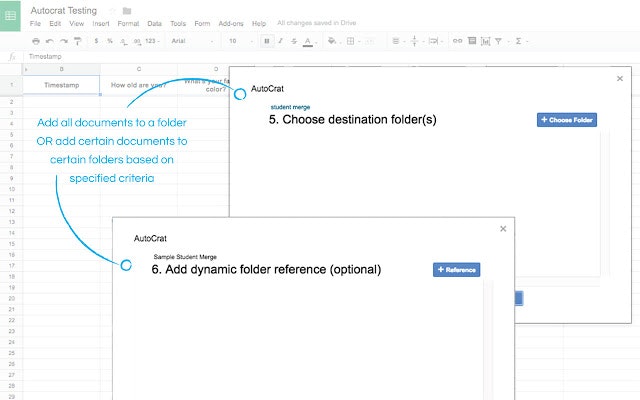The width and height of the screenshot is (640, 400).
Task: Open the Format menu
Action: click(128, 24)
